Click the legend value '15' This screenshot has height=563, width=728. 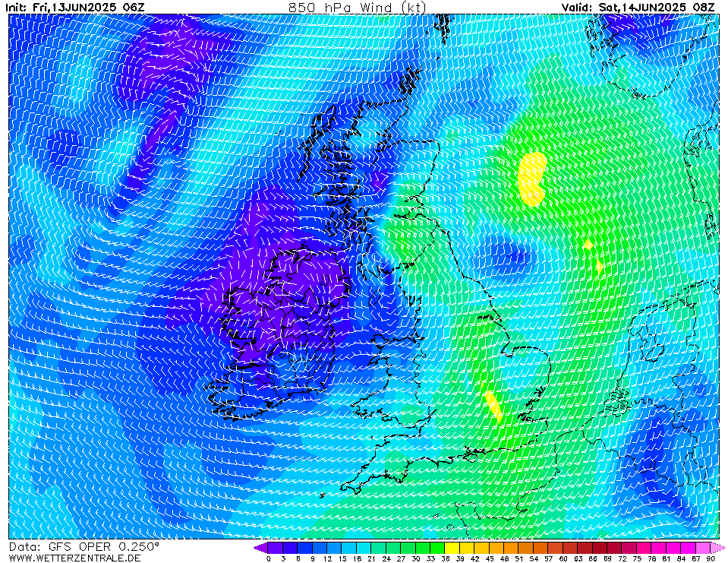[x=342, y=558]
